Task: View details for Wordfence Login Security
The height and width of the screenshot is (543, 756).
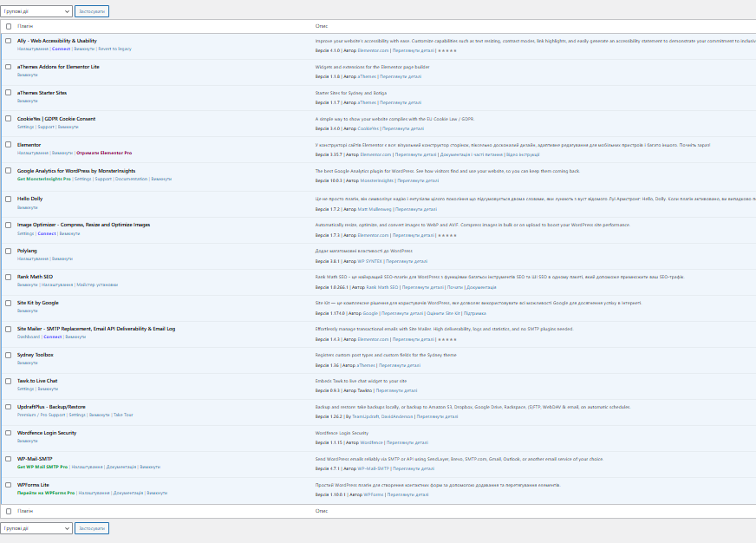Action: point(407,442)
